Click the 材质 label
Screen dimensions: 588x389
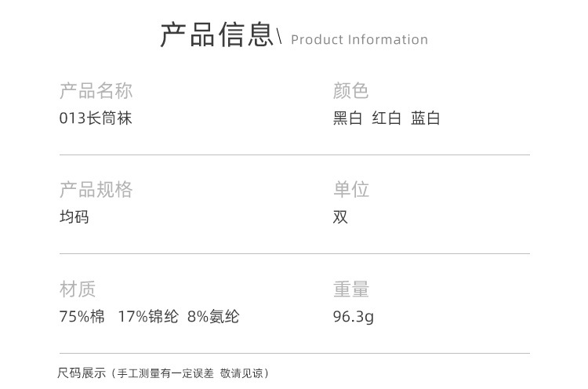(x=78, y=289)
